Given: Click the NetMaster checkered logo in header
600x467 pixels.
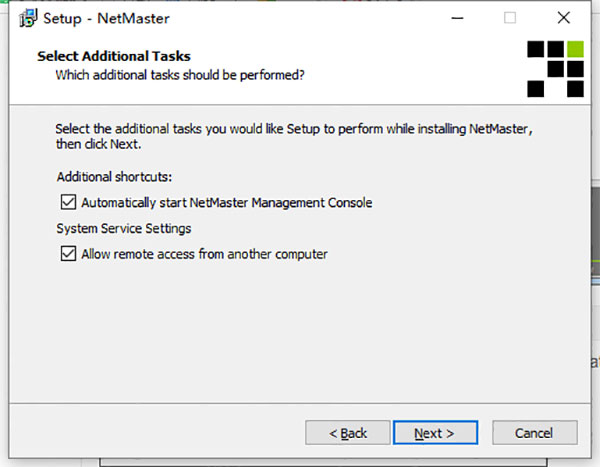Looking at the screenshot, I should (x=555, y=68).
